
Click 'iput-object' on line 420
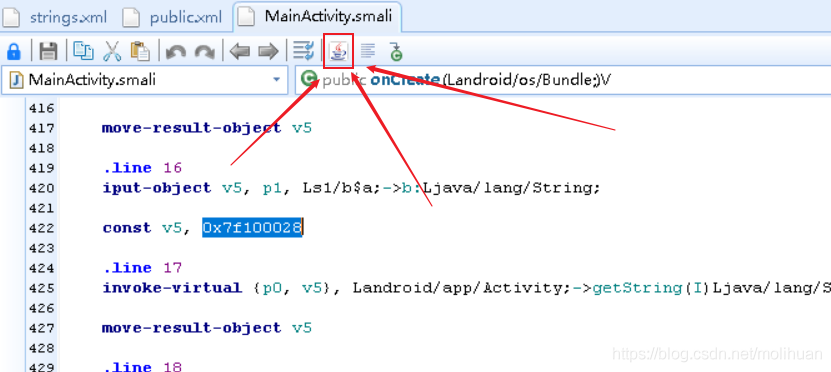(x=157, y=188)
